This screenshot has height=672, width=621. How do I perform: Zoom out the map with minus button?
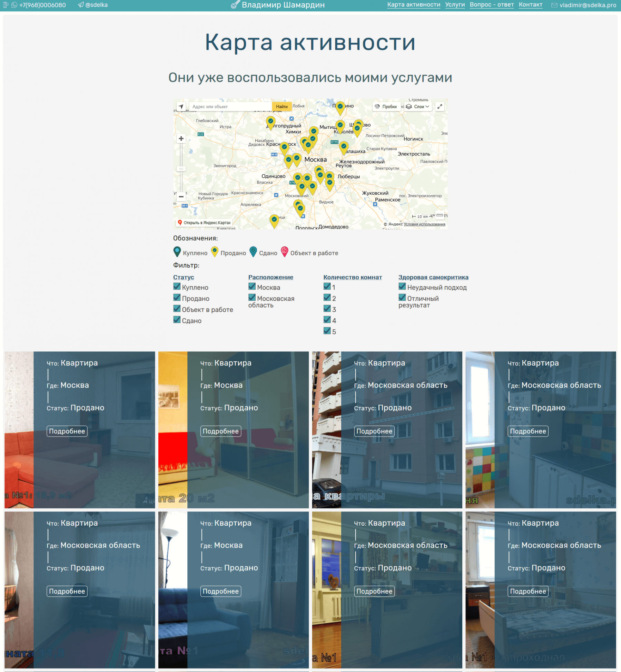point(181,196)
